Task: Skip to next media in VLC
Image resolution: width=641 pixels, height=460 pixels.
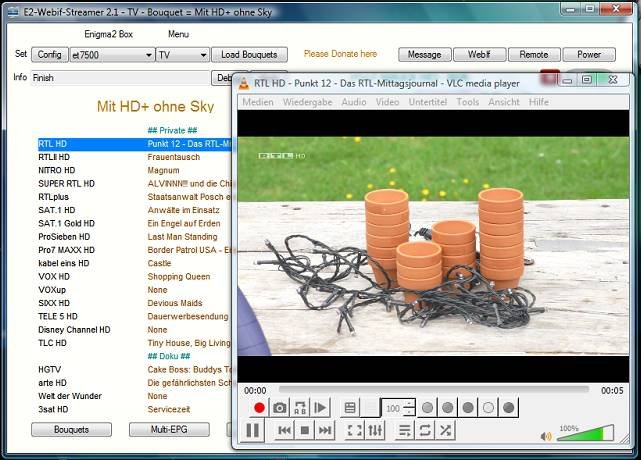Action: click(x=325, y=430)
